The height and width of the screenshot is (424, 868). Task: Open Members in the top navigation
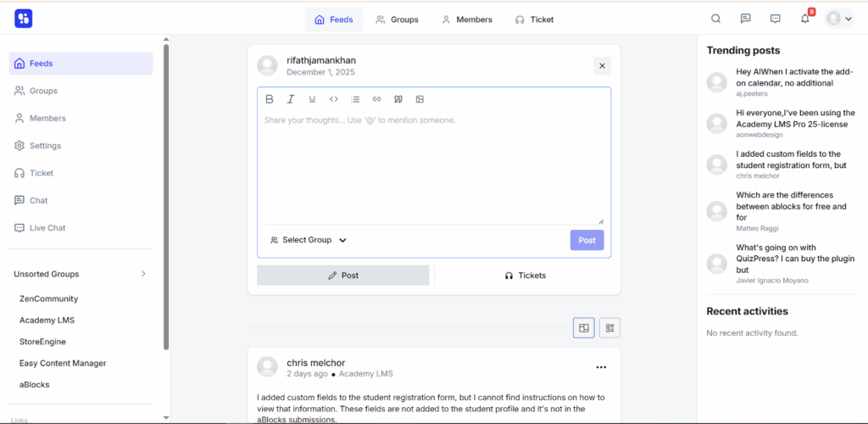click(467, 20)
